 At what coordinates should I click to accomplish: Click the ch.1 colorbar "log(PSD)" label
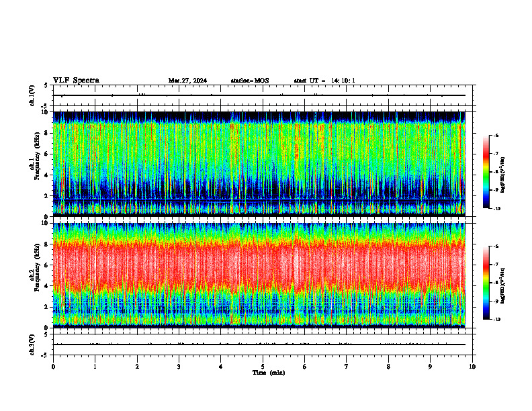503,175
